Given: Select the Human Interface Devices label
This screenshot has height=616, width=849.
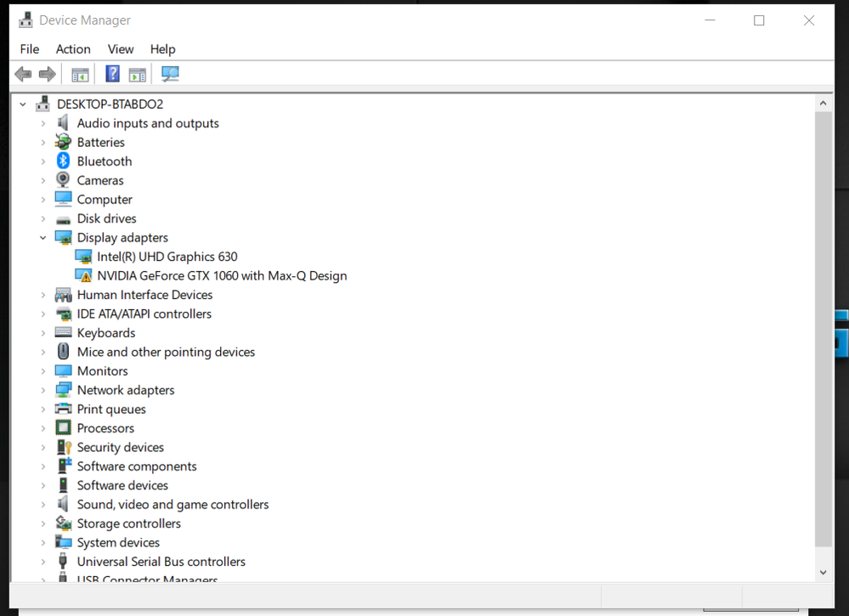Looking at the screenshot, I should 144,295.
